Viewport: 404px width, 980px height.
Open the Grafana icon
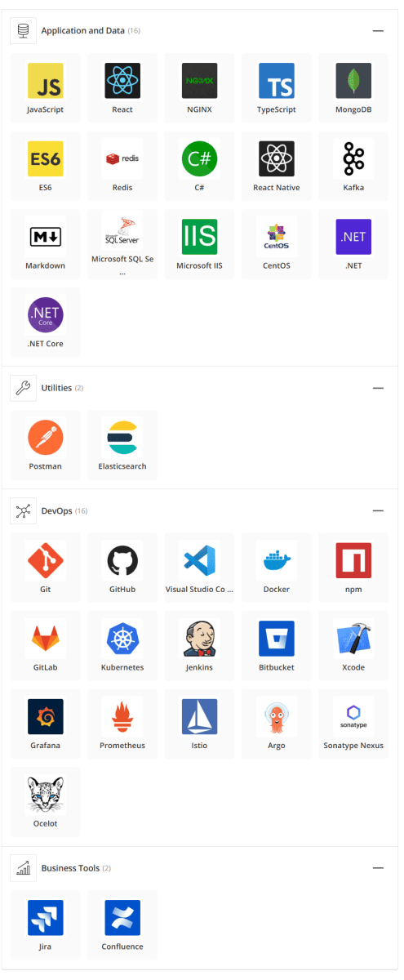(x=46, y=716)
